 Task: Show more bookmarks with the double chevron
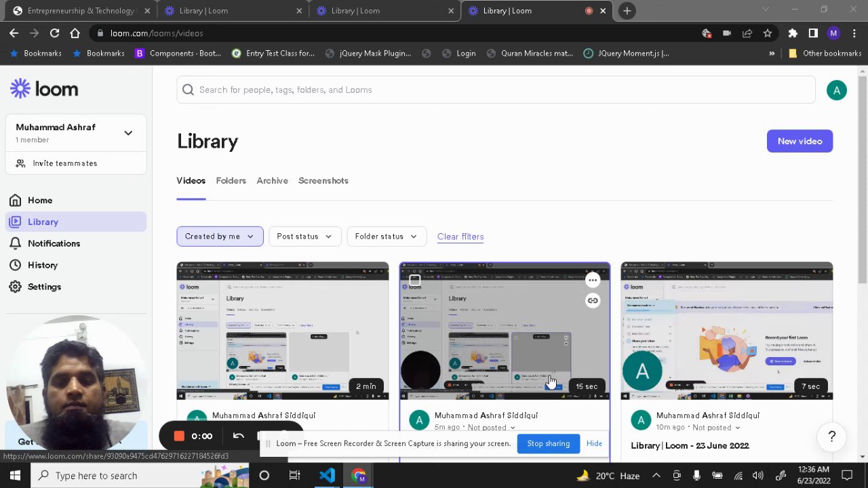pos(772,53)
